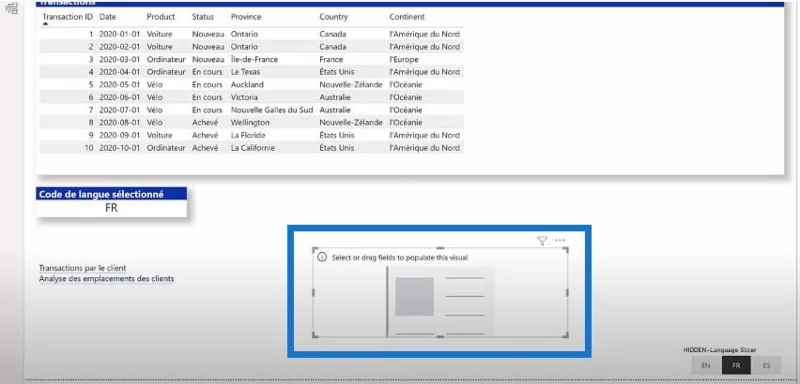Screen dimensions: 800x384
Task: Select l'Amérique du Nord in transaction 10 row
Action: (424, 148)
